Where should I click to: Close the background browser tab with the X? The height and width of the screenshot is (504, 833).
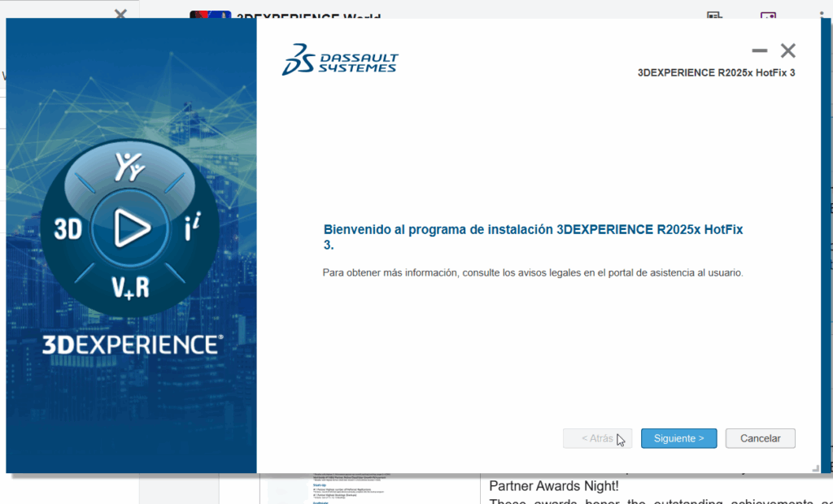click(120, 13)
